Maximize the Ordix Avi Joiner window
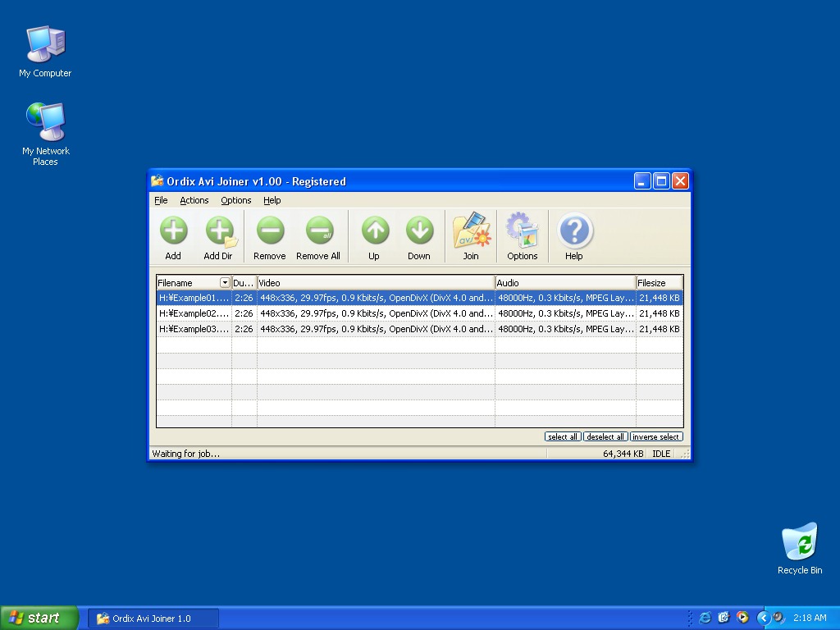 coord(662,181)
